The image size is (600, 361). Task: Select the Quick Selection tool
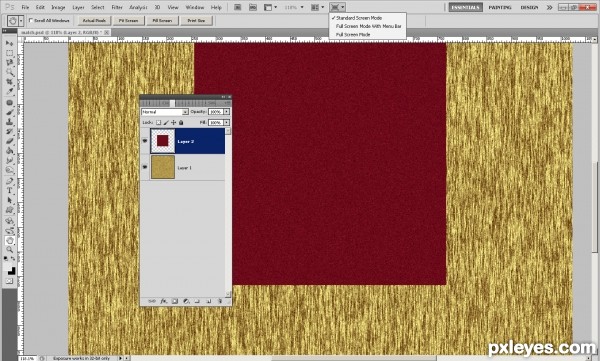[10, 72]
